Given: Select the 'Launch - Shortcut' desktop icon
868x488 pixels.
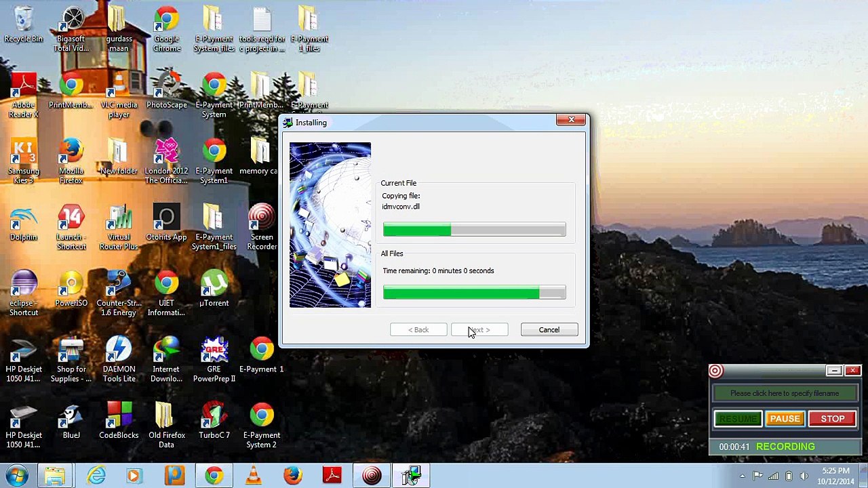Looking at the screenshot, I should click(x=71, y=227).
